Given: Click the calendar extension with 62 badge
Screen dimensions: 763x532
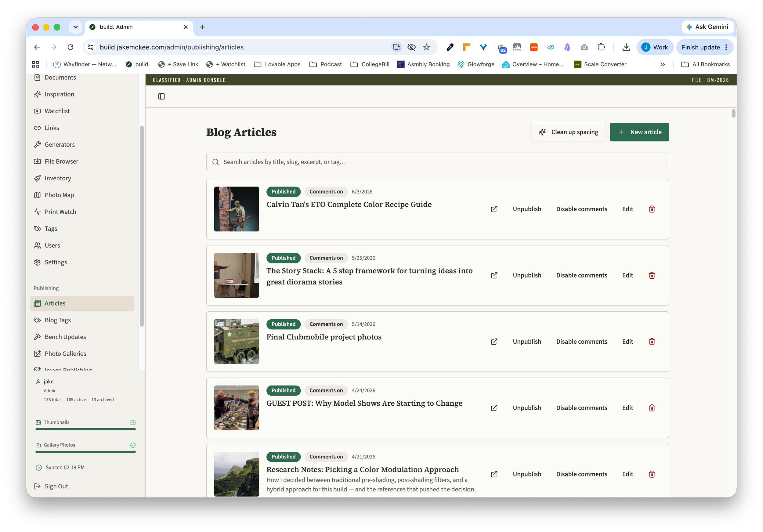Looking at the screenshot, I should click(501, 48).
